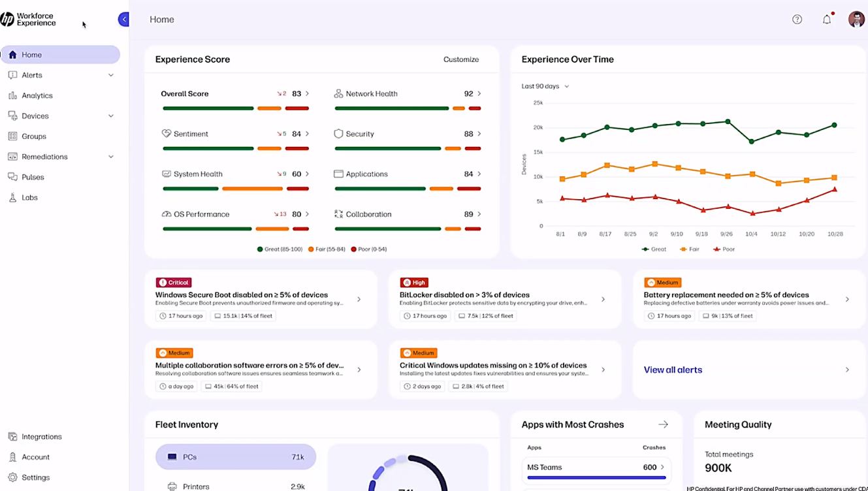Open Collaboration score details chevron
This screenshot has width=868, height=491.
coord(479,214)
